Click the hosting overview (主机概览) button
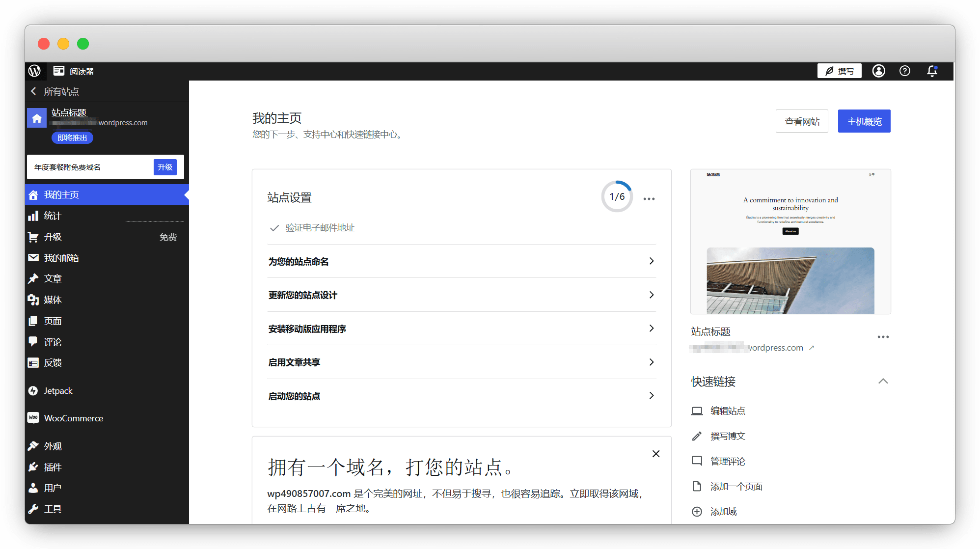This screenshot has height=549, width=980. click(x=864, y=121)
